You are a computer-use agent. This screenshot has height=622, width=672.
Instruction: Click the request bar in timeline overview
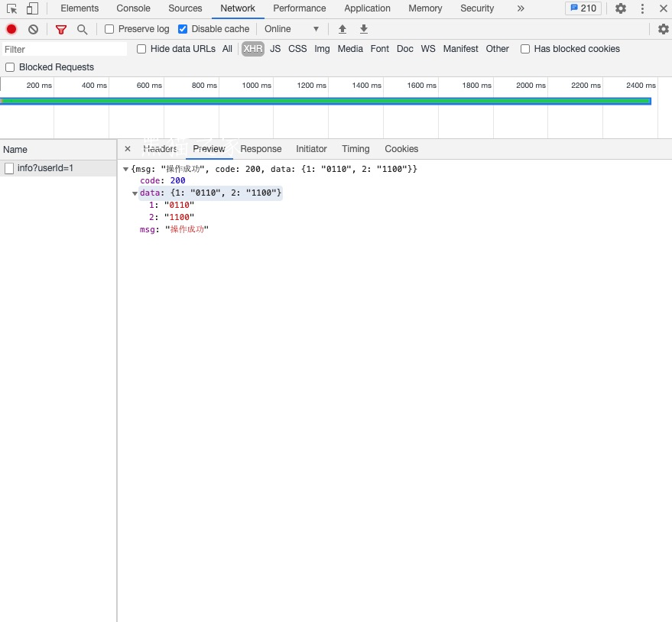pyautogui.click(x=326, y=101)
